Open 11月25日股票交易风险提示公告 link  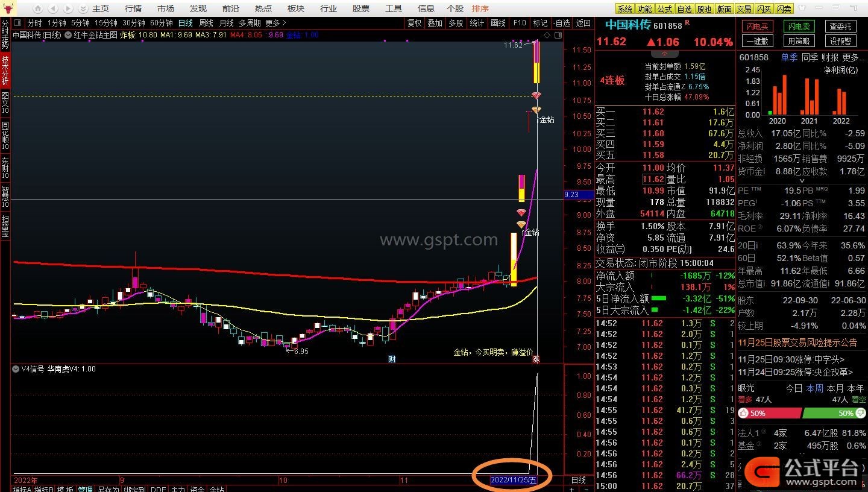(797, 342)
